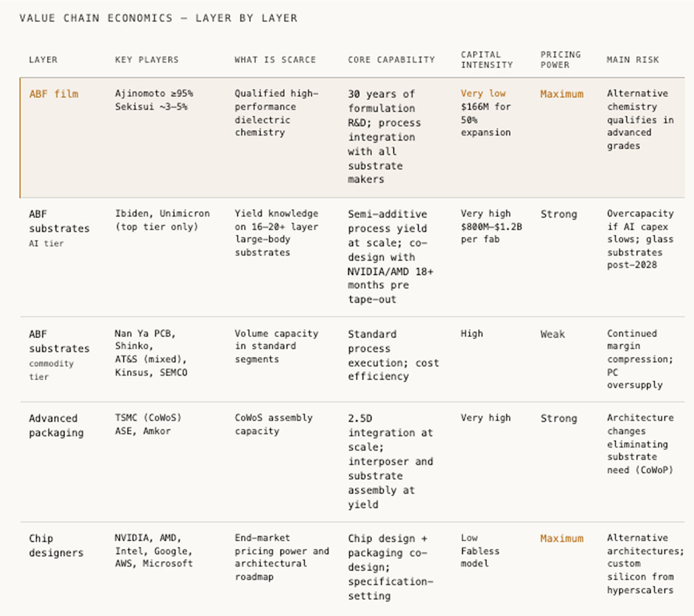Select 'ABF substrates commodity tier' cell
The width and height of the screenshot is (694, 616).
(59, 355)
